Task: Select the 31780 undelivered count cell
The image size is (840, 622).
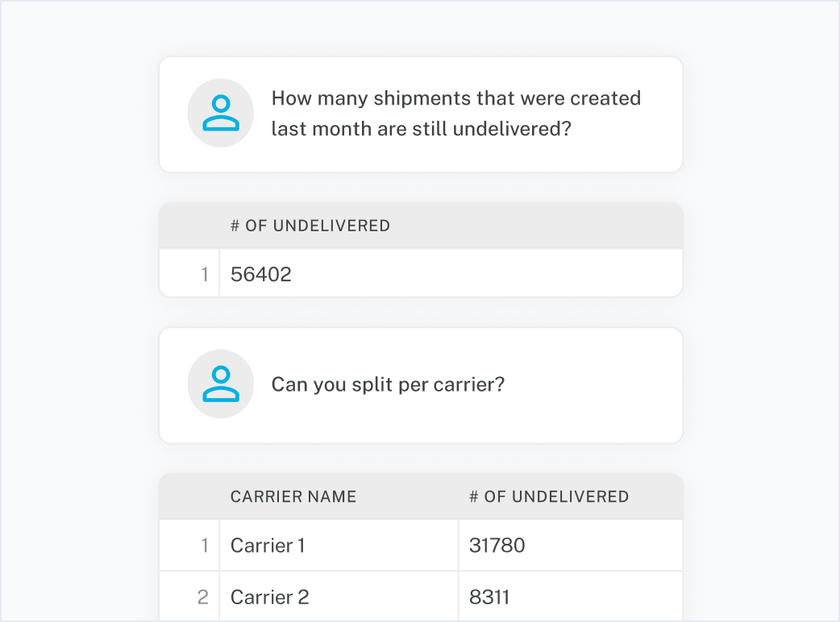Action: click(x=497, y=545)
